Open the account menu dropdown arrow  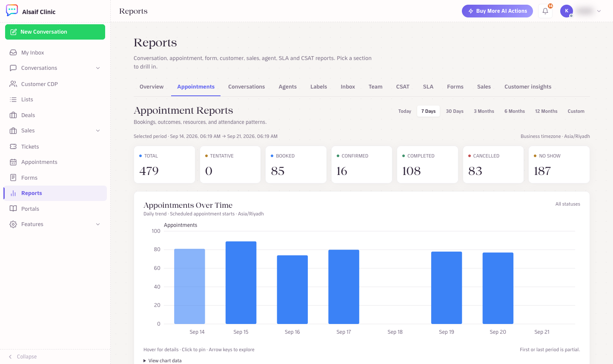(599, 11)
